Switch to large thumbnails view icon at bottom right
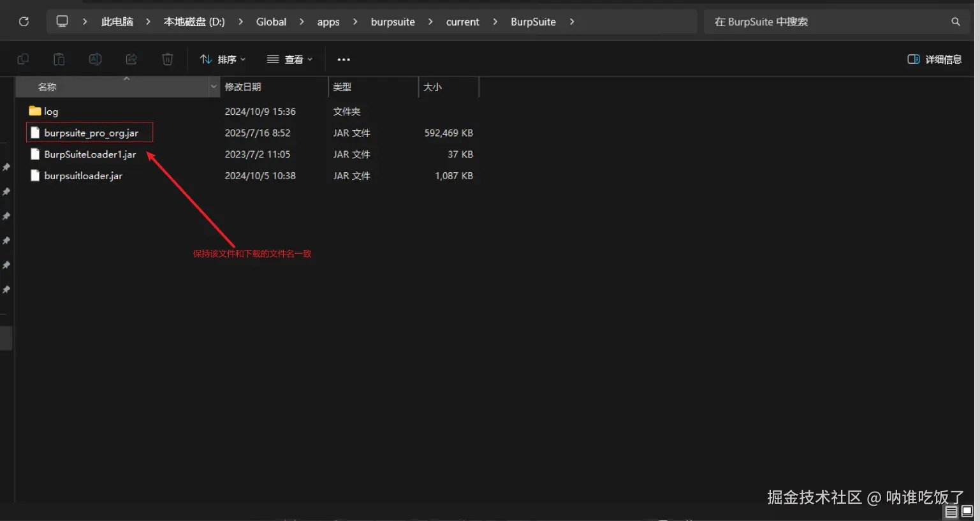This screenshot has height=521, width=980. coord(967,511)
